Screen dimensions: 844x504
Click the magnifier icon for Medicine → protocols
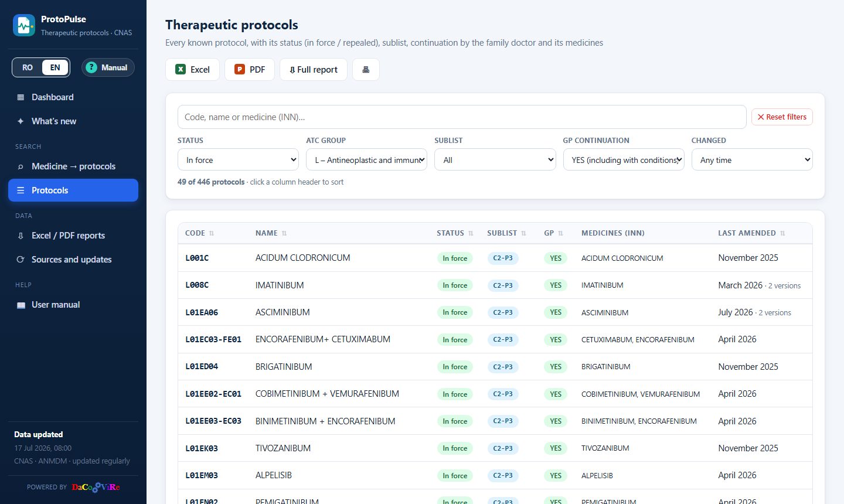(21, 166)
